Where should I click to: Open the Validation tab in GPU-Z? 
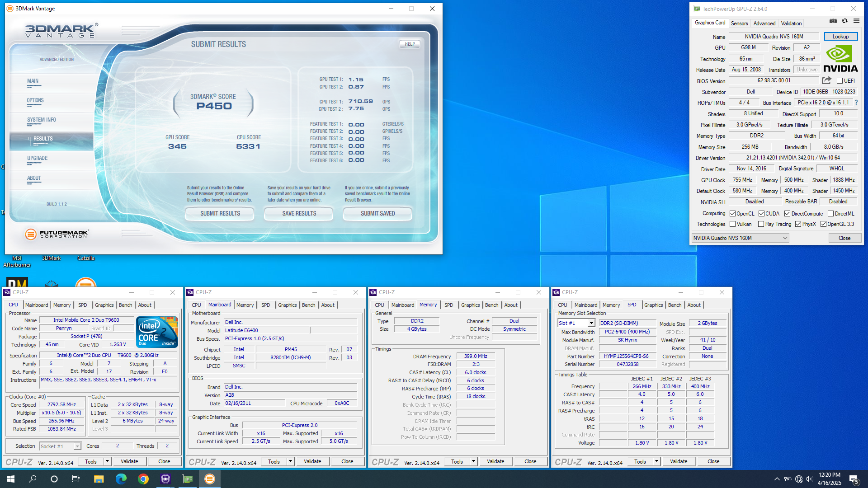[x=791, y=23]
